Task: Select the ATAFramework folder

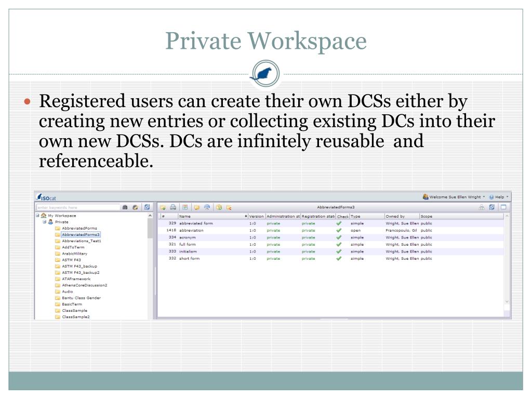Action: point(76,279)
